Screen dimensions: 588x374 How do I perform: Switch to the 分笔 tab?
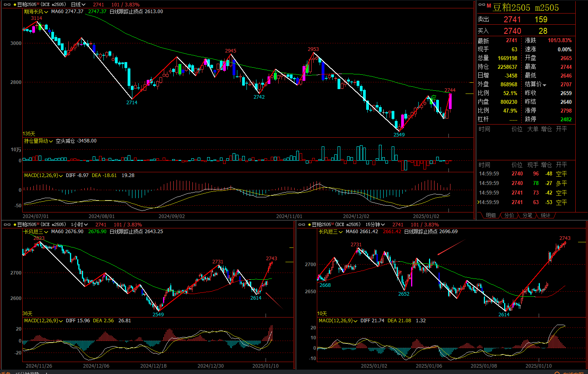527,215
